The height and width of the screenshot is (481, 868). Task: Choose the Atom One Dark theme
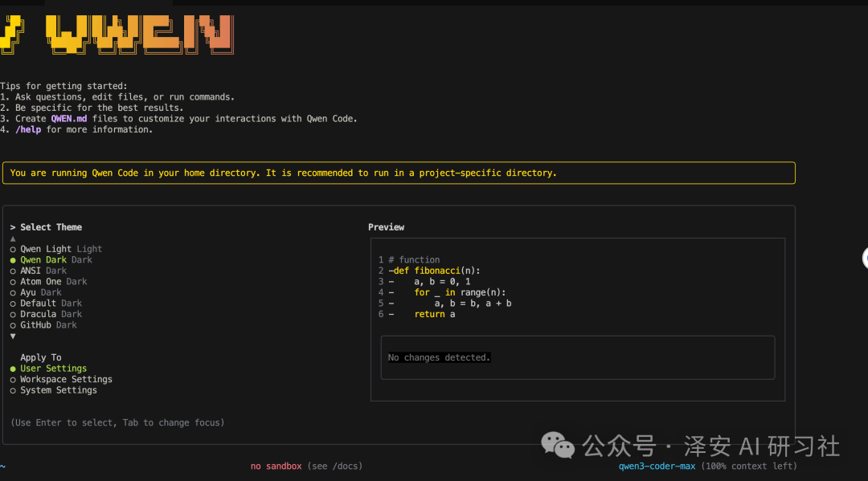click(49, 281)
